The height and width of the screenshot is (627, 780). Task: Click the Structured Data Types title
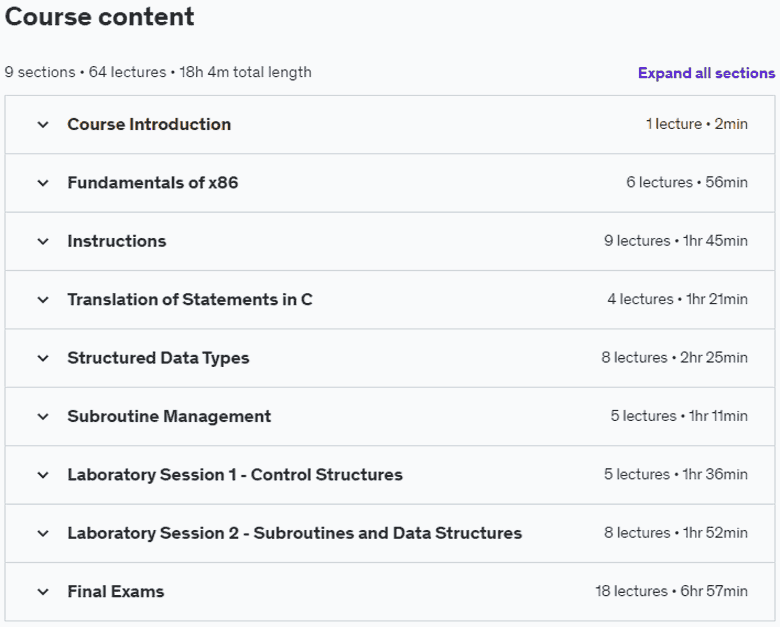(158, 358)
